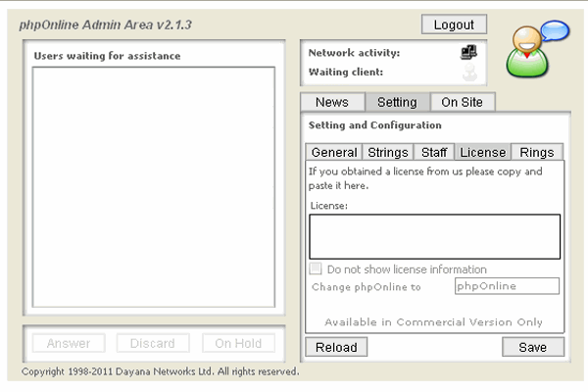The image size is (588, 392).
Task: Tick 'Do not show license information' checkbox
Action: pyautogui.click(x=316, y=269)
